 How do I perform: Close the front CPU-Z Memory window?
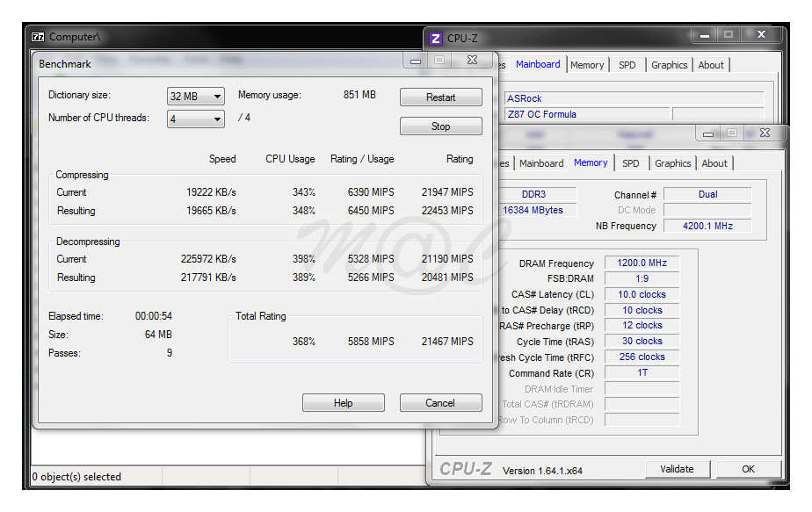pos(765,133)
